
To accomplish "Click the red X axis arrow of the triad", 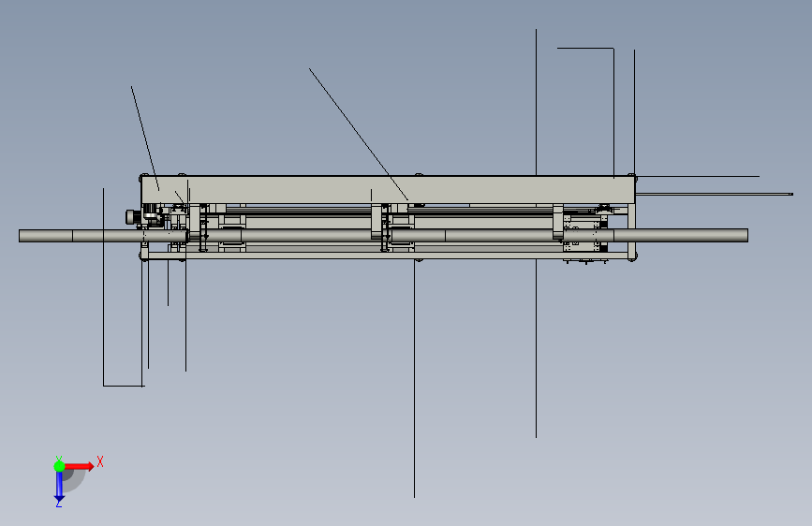I will click(79, 466).
